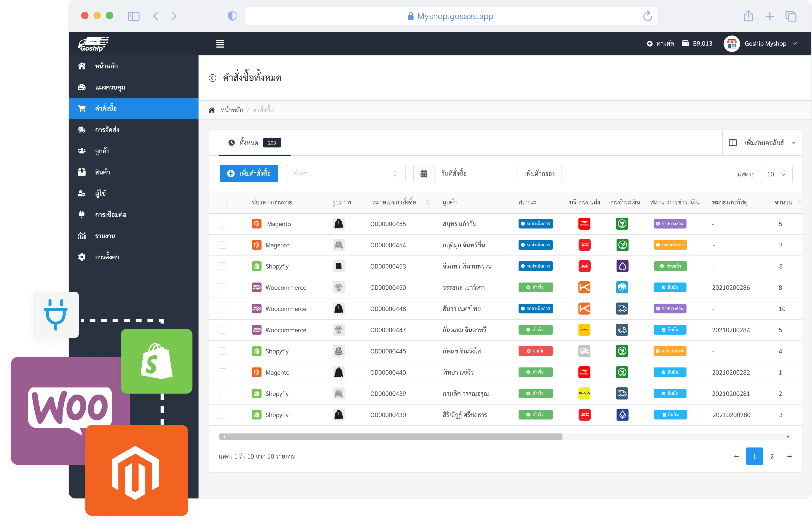
Task: Click the search magnifier icon
Action: click(x=395, y=174)
